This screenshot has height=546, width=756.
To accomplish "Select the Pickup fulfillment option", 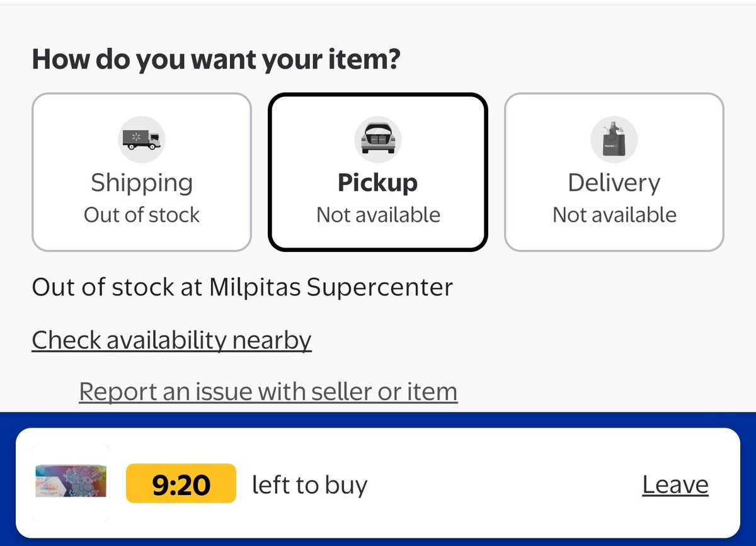I will pyautogui.click(x=378, y=172).
